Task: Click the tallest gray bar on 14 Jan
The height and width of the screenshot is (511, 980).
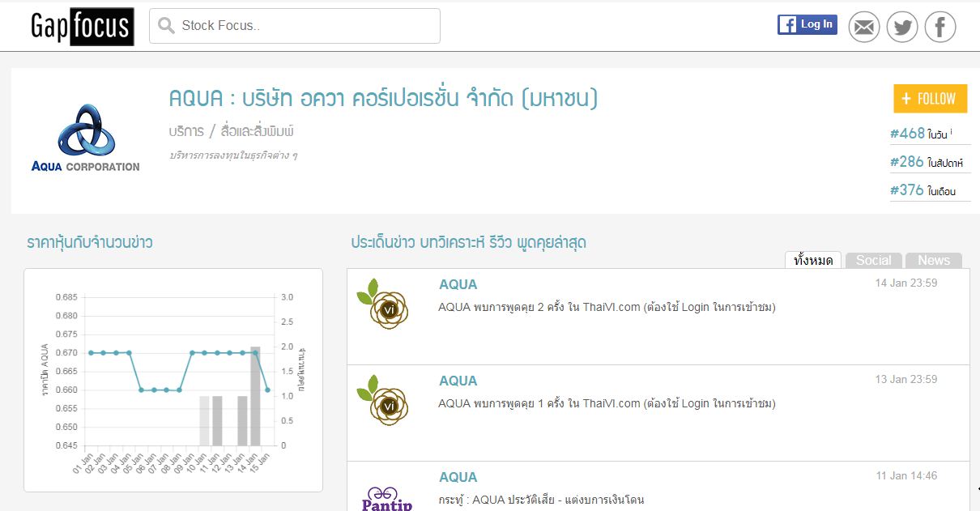Action: point(255,396)
